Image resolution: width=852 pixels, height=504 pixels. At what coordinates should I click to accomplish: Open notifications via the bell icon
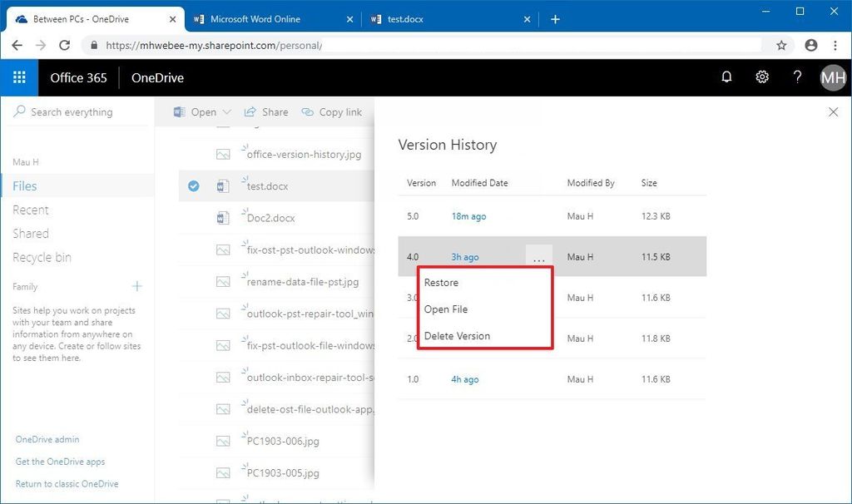(726, 77)
